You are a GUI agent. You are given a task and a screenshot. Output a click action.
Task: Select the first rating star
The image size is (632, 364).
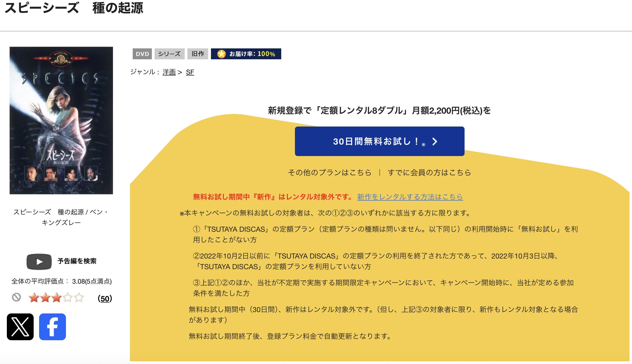(34, 298)
